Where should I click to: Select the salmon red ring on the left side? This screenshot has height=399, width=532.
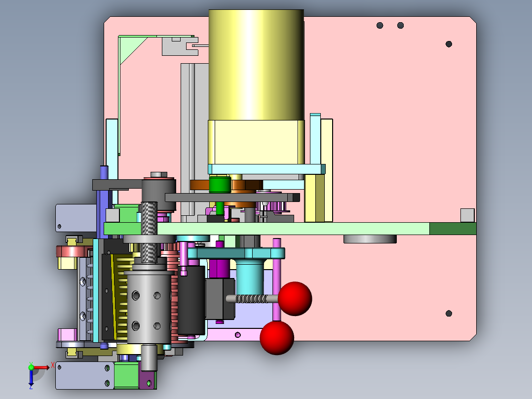[x=73, y=251]
